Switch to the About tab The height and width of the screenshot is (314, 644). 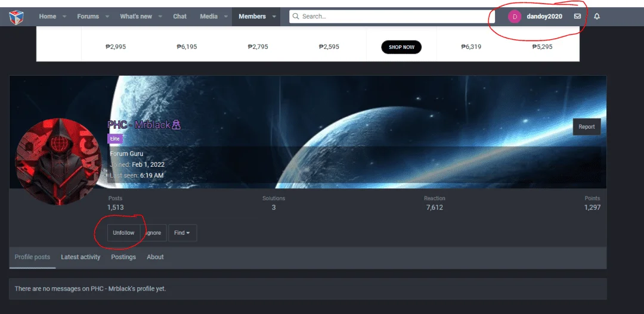pos(155,257)
